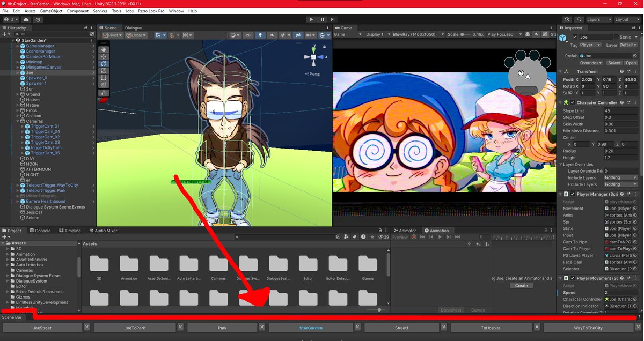Toggle scene audio icon
This screenshot has width=644, height=341.
tap(272, 35)
